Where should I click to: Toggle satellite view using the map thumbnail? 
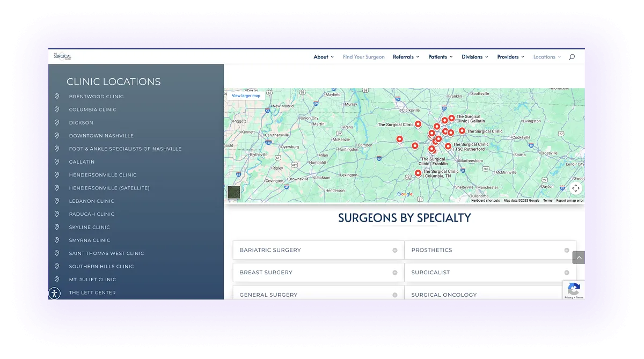234,191
